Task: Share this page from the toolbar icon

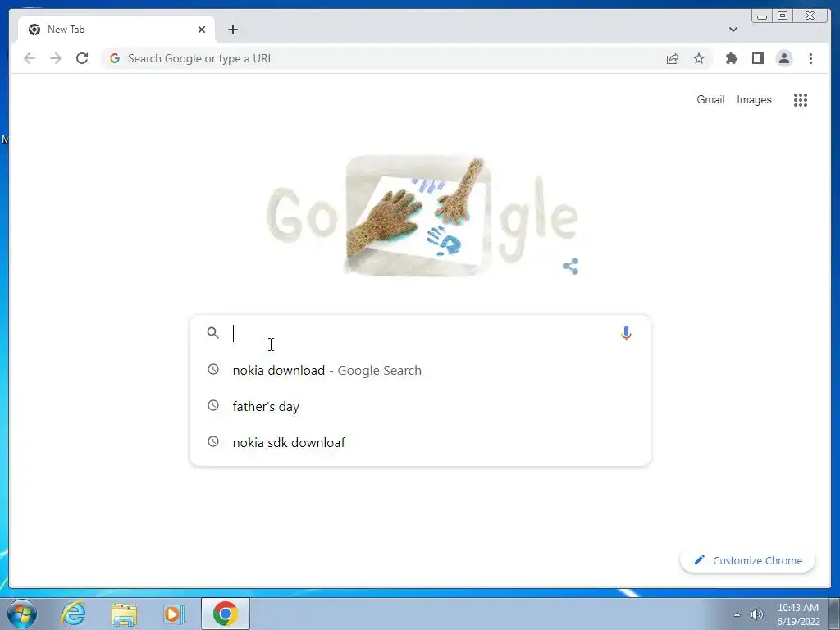Action: (673, 58)
